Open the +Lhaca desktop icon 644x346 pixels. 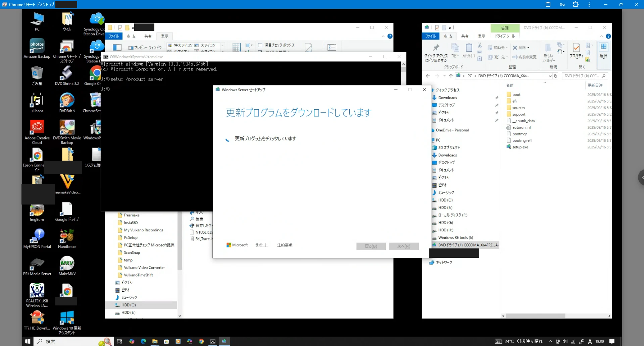tap(37, 103)
